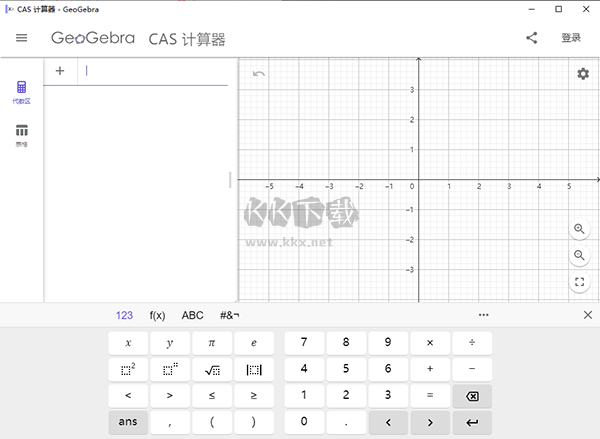
Task: Open more keyboard options (three dots)
Action: click(x=483, y=315)
